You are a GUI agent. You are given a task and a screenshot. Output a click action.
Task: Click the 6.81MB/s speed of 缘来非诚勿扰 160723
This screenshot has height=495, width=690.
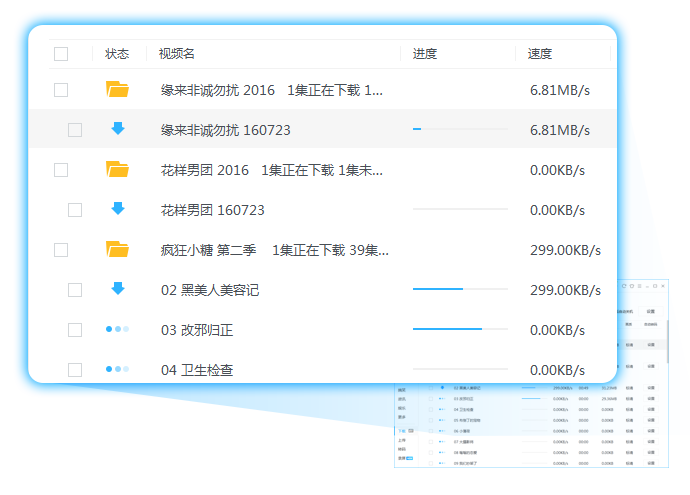560,130
